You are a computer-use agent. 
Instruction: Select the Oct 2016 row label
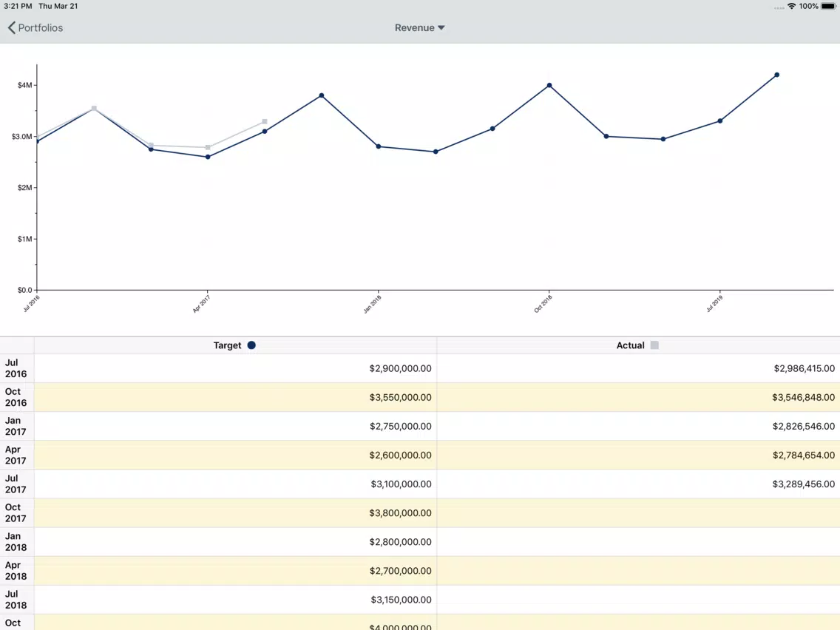16,398
